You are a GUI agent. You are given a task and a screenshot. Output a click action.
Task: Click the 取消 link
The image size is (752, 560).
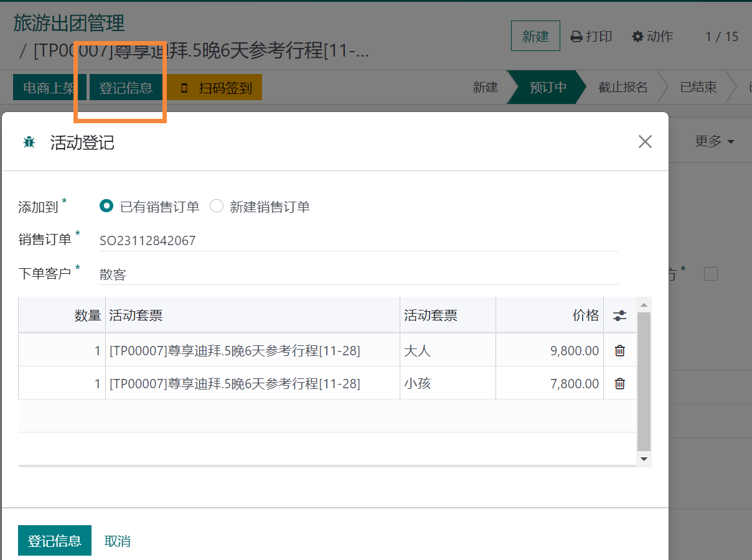[x=118, y=541]
